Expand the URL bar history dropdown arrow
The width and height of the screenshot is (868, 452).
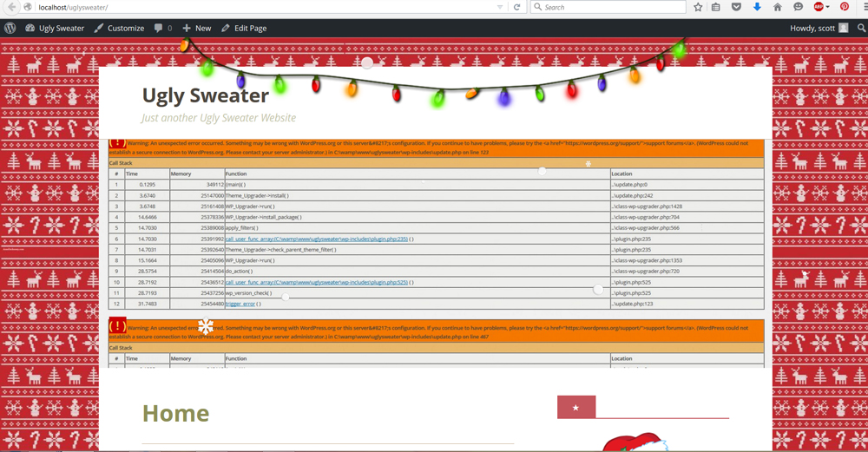[x=500, y=7]
